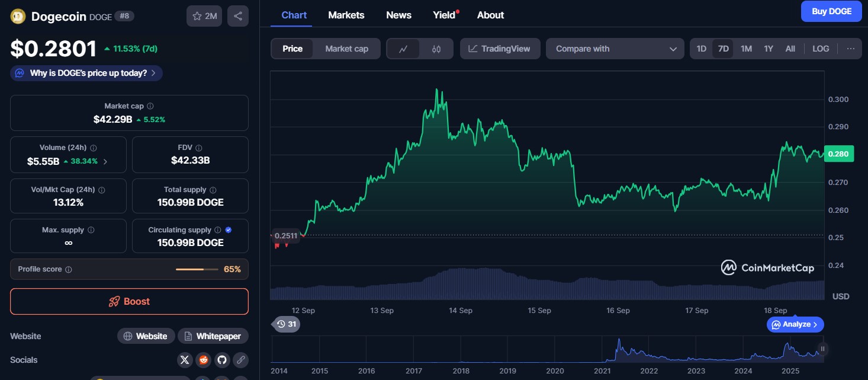Switch to the News tab

[x=398, y=15]
